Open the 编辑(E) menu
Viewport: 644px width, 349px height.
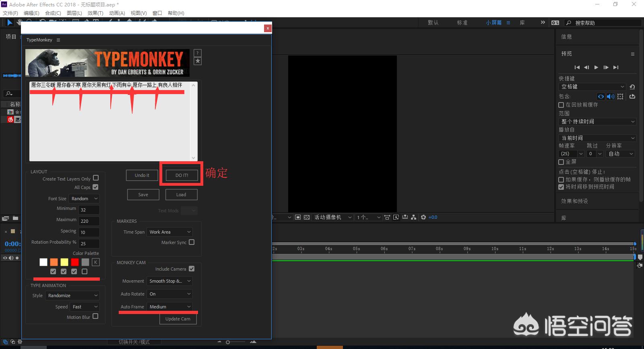(x=31, y=13)
